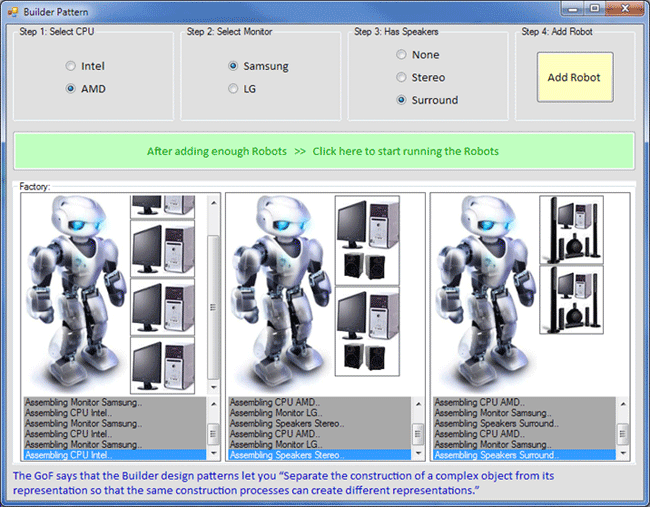
Task: Click the down arrow of the first panel's image scrollbar
Action: tap(213, 387)
